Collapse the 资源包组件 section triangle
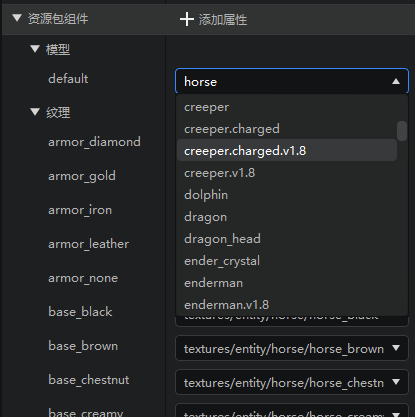Screen dimensions: 415x417 tap(17, 18)
